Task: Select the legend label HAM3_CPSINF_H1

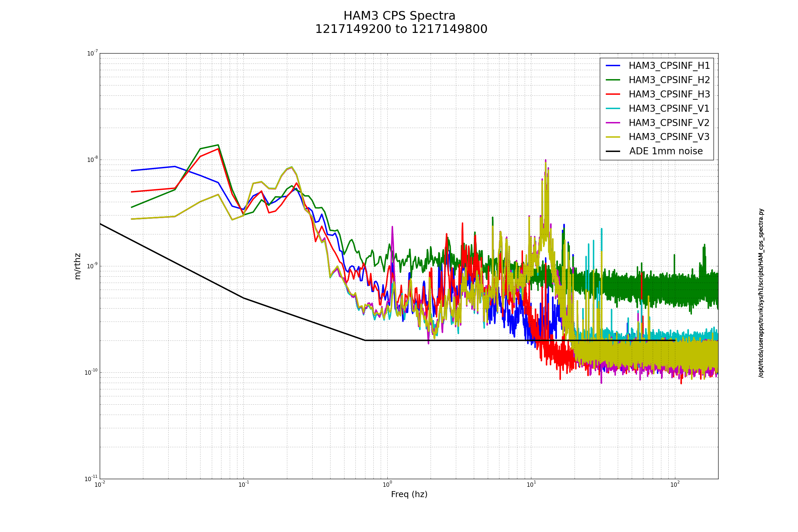Action: click(x=669, y=66)
